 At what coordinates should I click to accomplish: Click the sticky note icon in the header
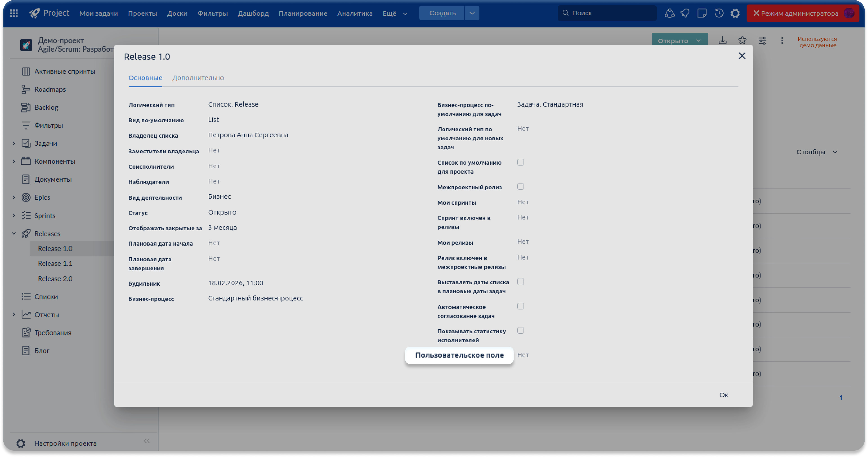(x=702, y=13)
